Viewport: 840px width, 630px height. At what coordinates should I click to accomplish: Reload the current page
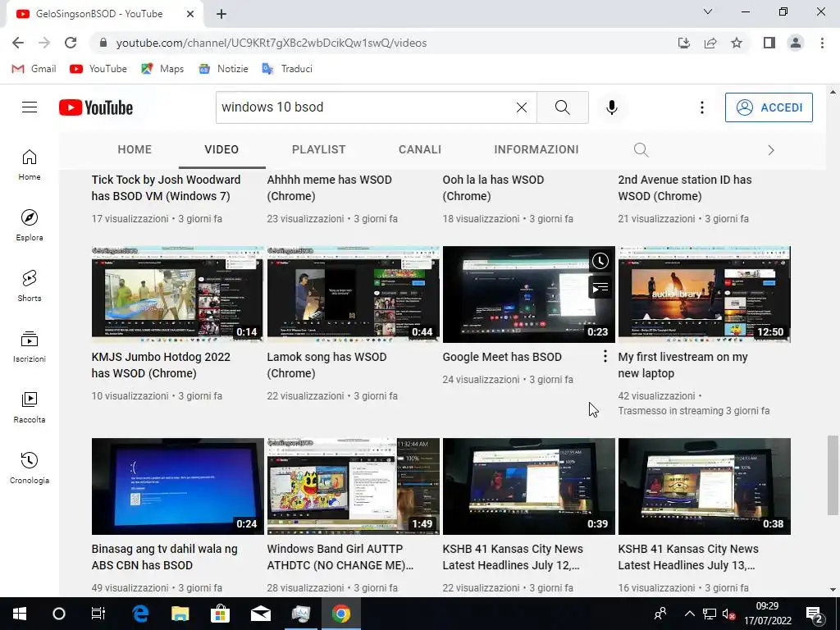tap(71, 43)
